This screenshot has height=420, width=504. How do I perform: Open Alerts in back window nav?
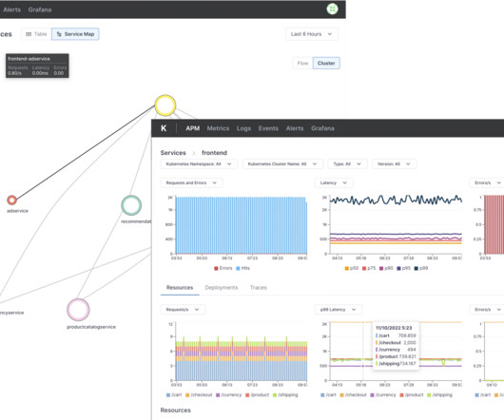(12, 10)
